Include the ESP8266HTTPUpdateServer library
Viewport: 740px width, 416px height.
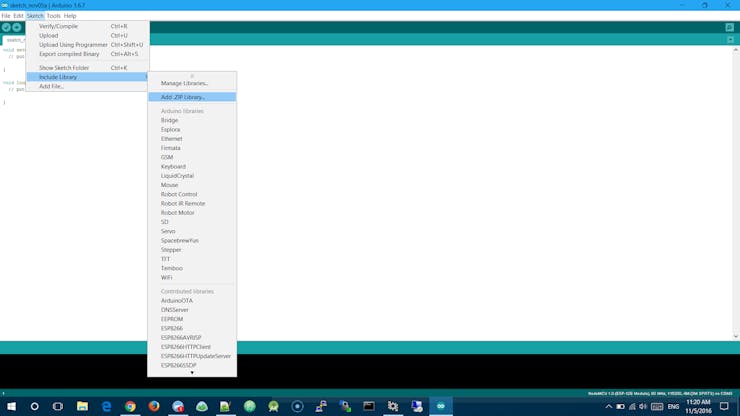[192, 356]
